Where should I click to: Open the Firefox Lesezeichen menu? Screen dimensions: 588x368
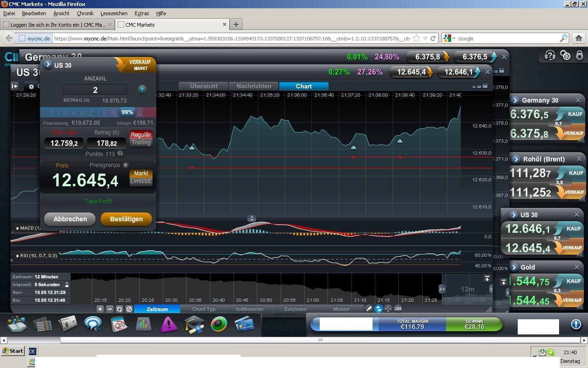pyautogui.click(x=114, y=13)
